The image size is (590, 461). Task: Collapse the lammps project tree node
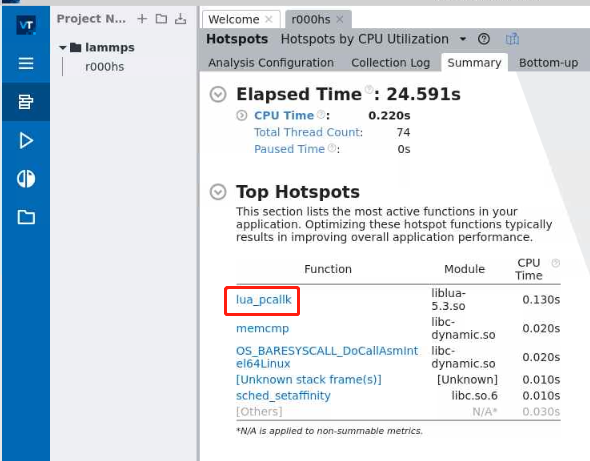tap(63, 48)
